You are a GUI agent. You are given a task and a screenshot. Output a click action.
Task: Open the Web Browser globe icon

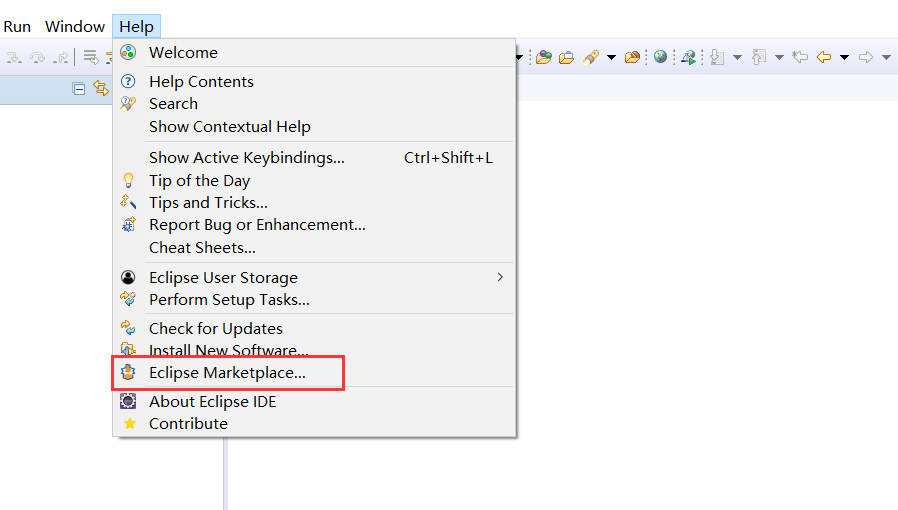[660, 57]
